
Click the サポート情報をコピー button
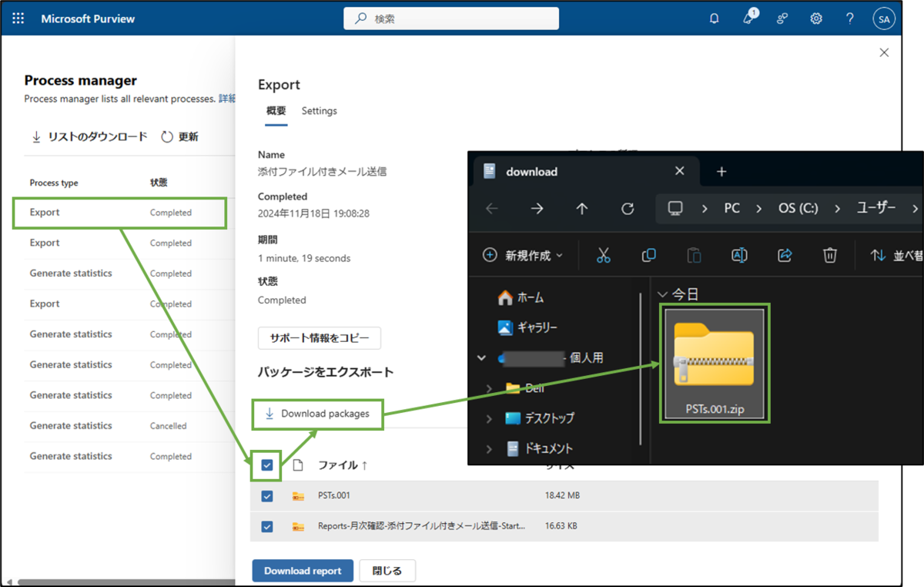320,338
